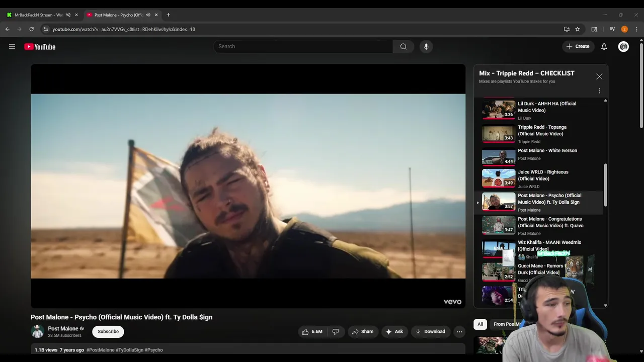This screenshot has width=644, height=362.
Task: Close the MrBackPackN Stream tab
Action: click(76, 15)
